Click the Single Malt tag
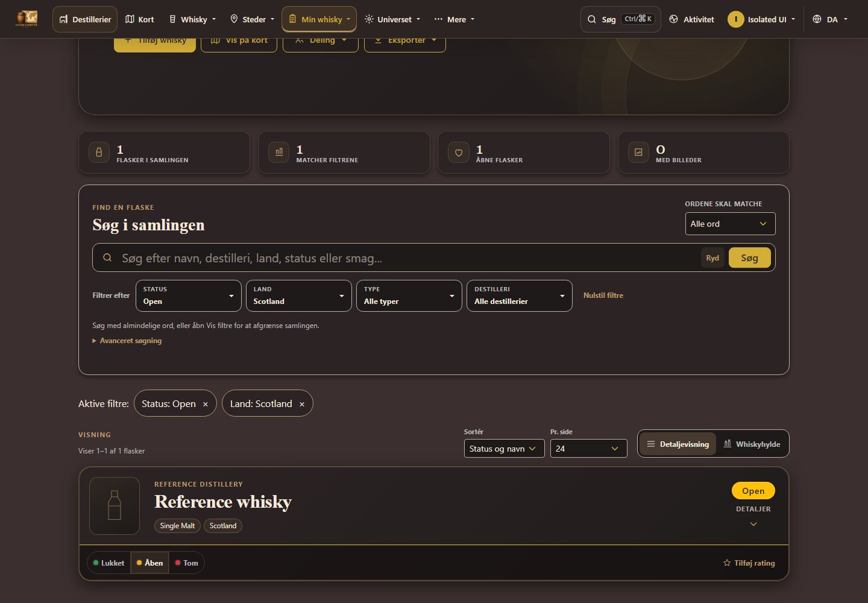 tap(177, 526)
